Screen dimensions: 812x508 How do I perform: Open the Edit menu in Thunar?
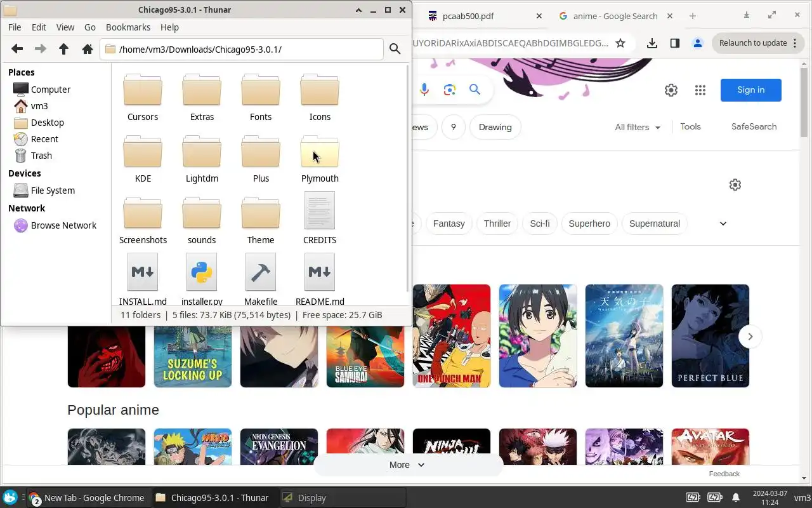39,27
